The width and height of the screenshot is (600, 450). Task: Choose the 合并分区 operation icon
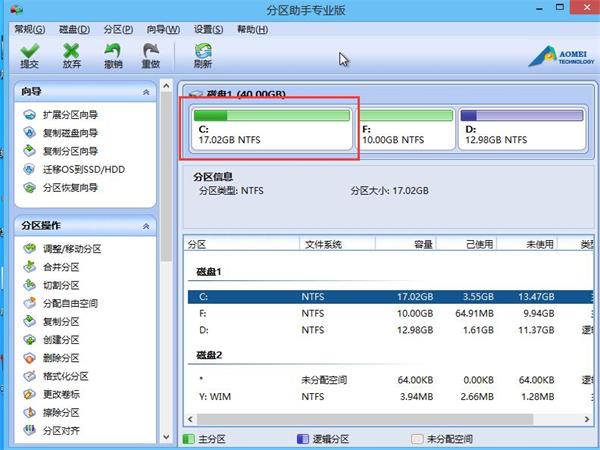pos(29,267)
